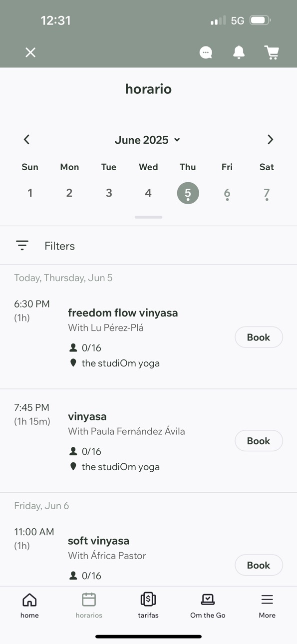
Task: Go to home tab icon
Action: click(29, 599)
